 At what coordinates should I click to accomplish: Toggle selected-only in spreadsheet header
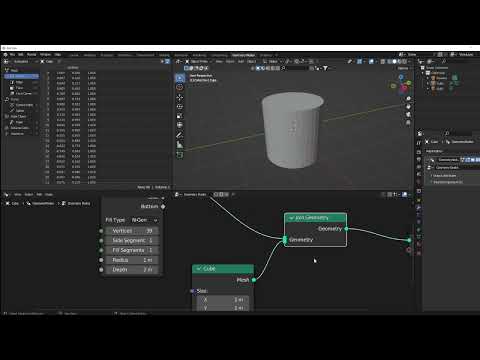tap(162, 61)
